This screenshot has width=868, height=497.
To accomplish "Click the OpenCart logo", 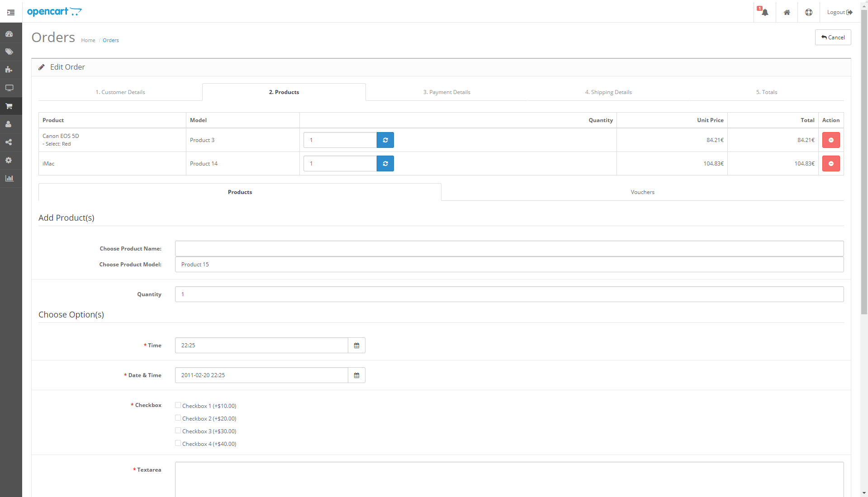I will (54, 12).
